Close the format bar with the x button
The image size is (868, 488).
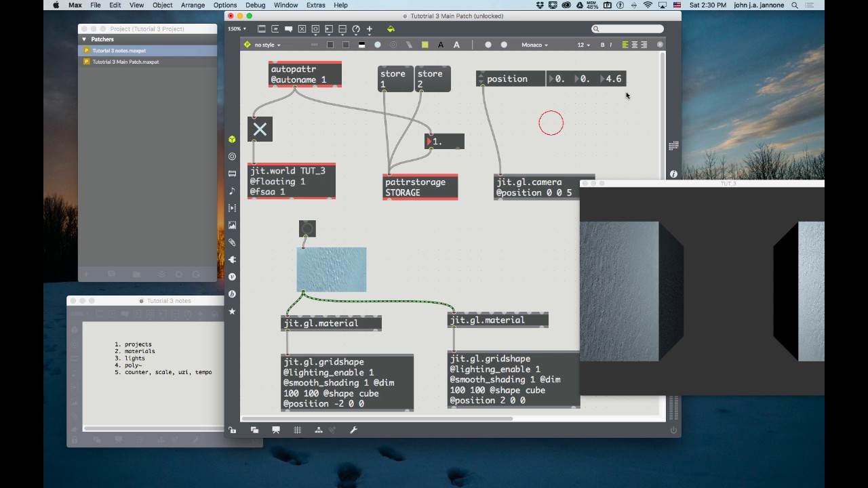pyautogui.click(x=660, y=45)
